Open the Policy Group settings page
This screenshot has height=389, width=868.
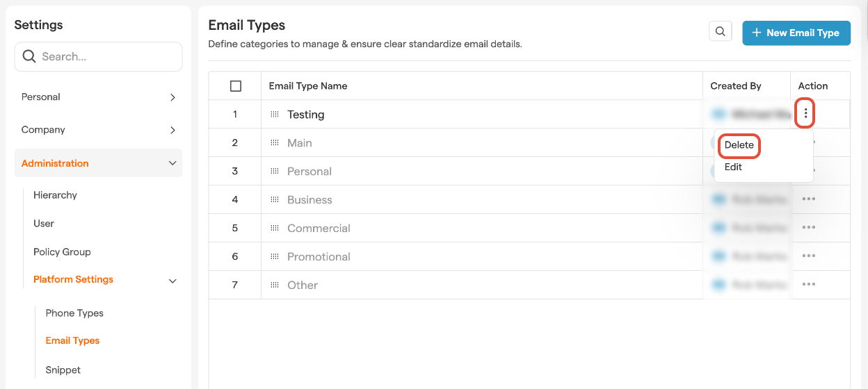tap(62, 252)
